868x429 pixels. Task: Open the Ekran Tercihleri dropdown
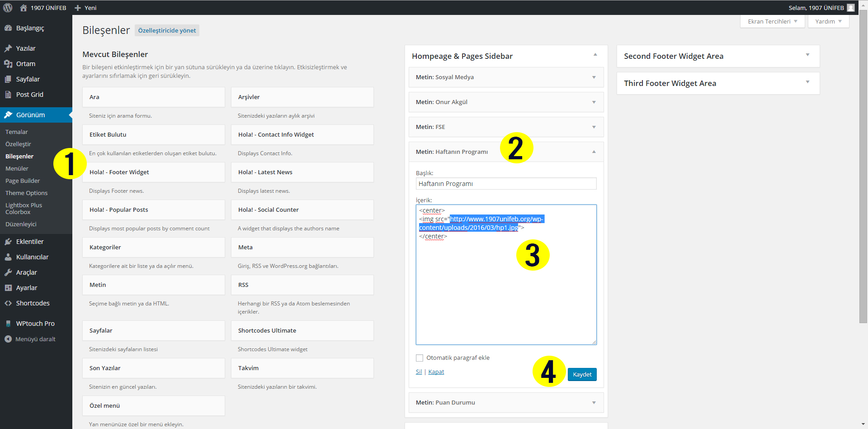coord(772,21)
